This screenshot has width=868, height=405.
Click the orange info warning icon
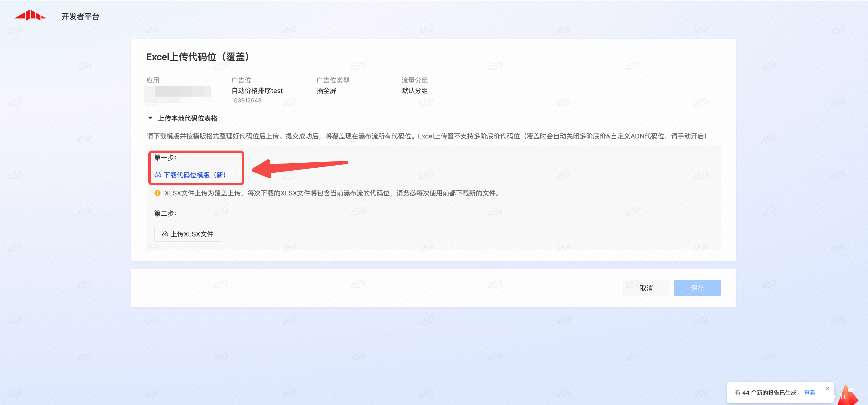(157, 193)
